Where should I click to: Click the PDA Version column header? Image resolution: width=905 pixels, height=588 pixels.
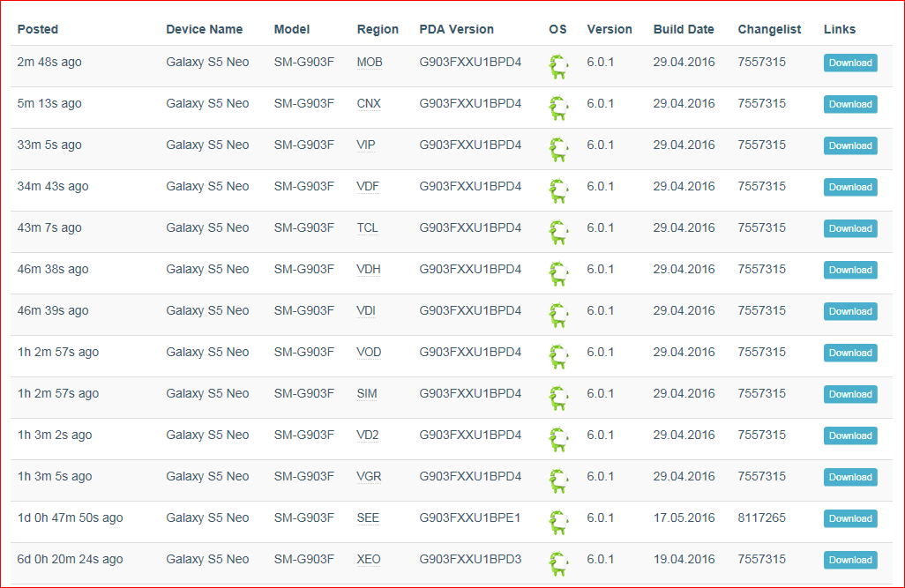point(457,29)
